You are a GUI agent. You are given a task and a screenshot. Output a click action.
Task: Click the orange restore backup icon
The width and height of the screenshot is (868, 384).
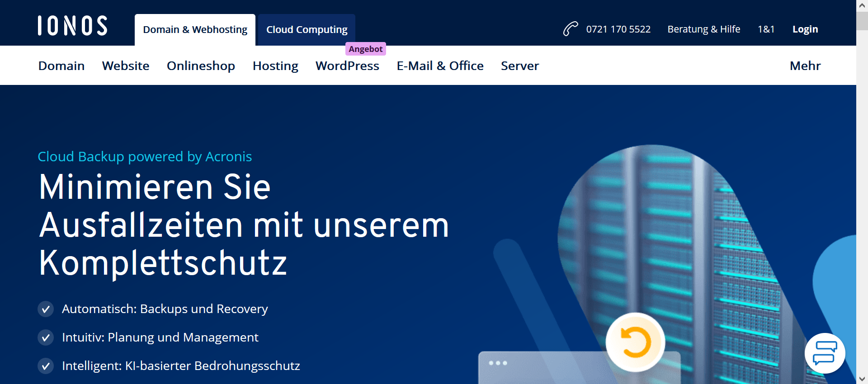(x=635, y=342)
